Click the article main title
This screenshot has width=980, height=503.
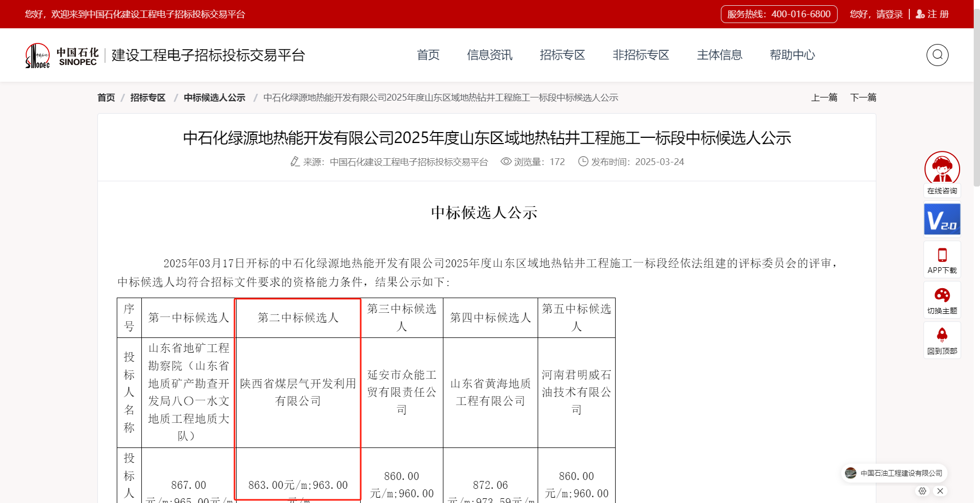(487, 138)
